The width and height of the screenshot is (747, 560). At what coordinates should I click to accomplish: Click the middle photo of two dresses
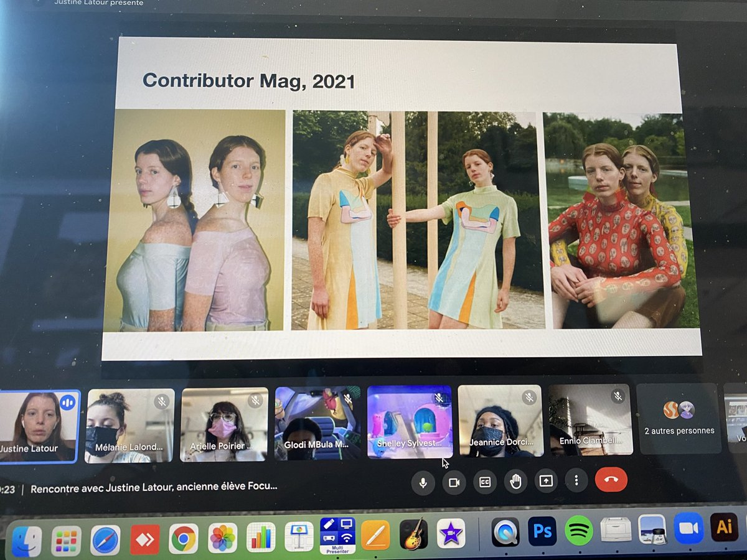pyautogui.click(x=417, y=220)
